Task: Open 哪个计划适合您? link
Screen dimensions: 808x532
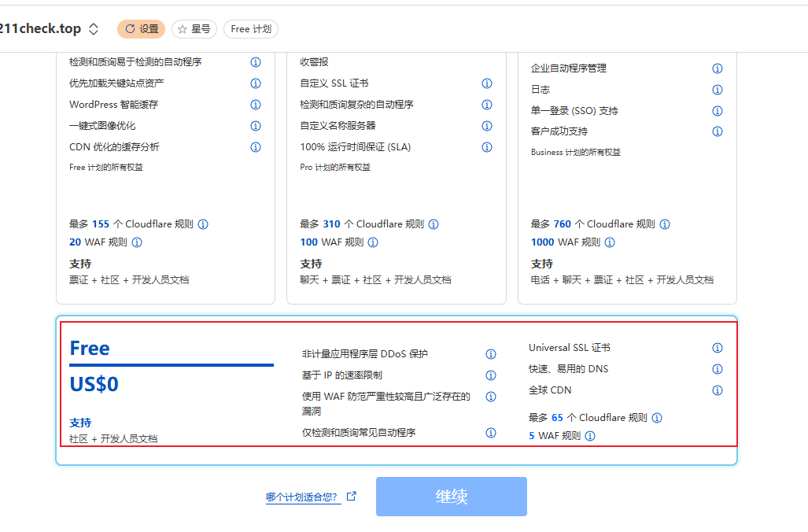Action: [x=302, y=497]
